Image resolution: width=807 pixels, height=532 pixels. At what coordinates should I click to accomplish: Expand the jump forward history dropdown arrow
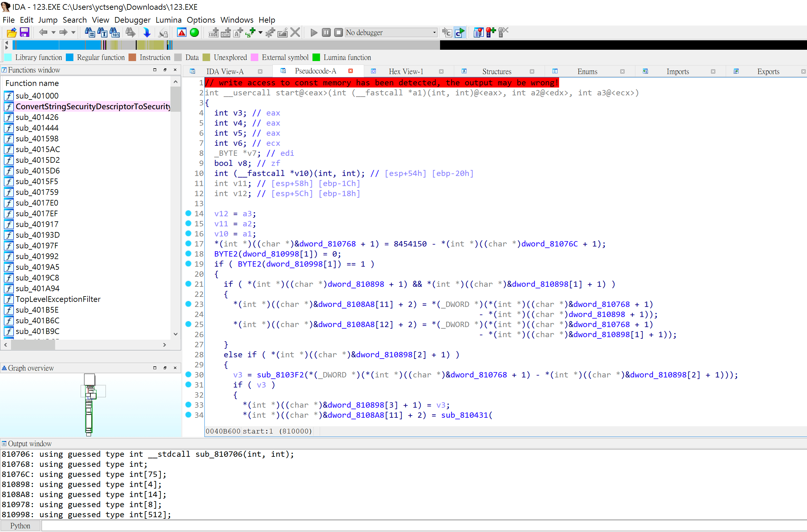pyautogui.click(x=73, y=32)
